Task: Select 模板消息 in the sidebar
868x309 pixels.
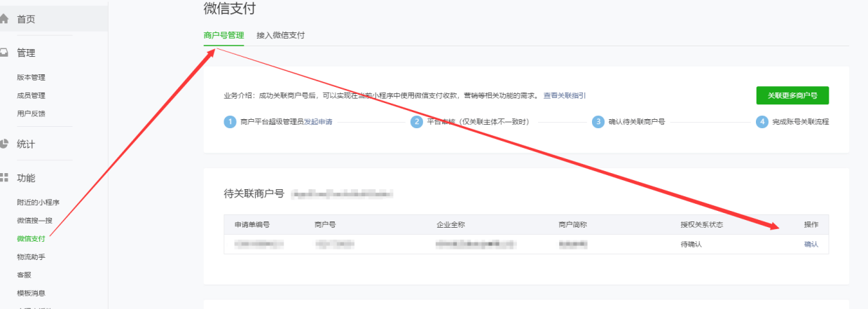Action: pos(31,293)
